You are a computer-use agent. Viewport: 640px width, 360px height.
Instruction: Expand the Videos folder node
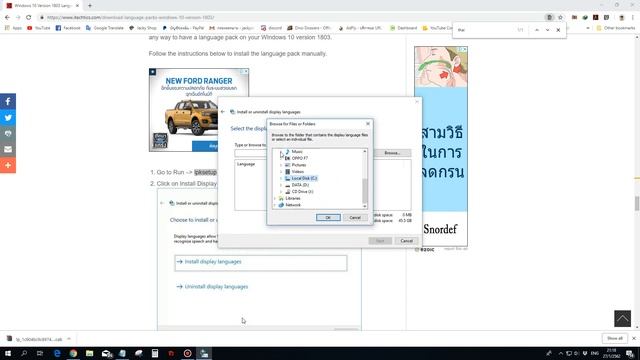(x=281, y=172)
